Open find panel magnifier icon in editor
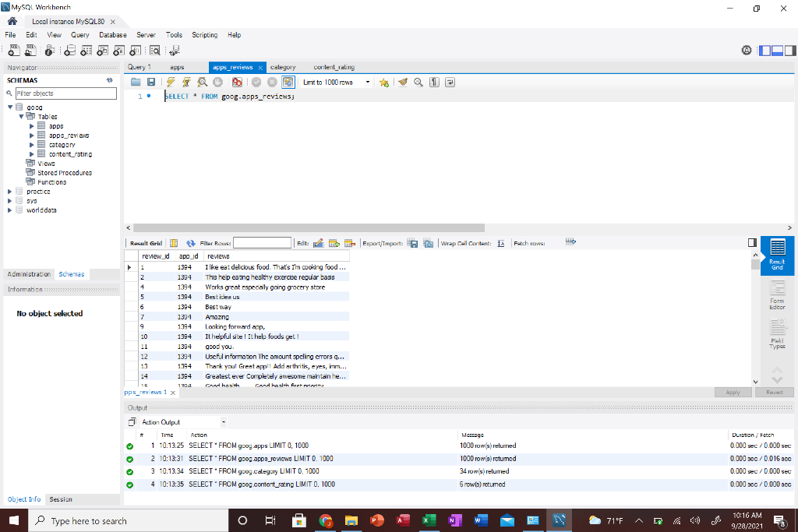The image size is (798, 532). point(418,82)
